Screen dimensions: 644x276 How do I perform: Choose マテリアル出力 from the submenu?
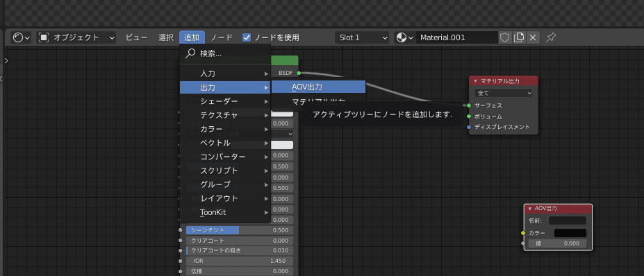click(x=318, y=101)
